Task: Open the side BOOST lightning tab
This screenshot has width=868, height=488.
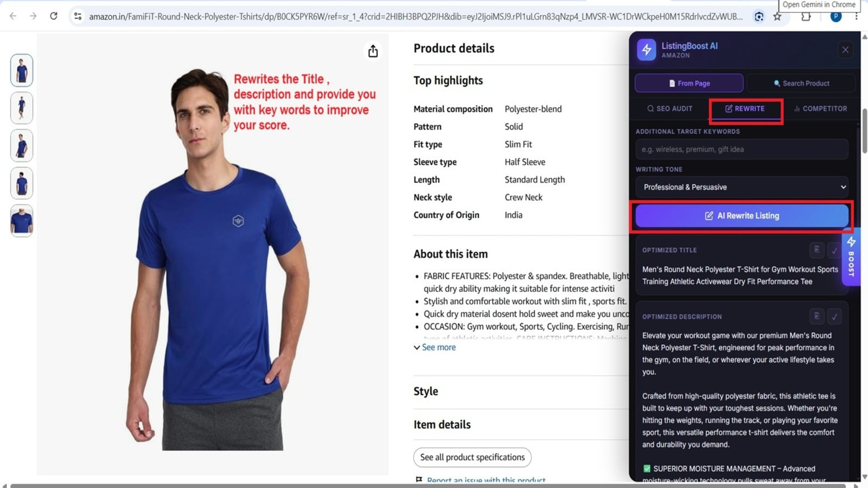Action: (x=851, y=257)
